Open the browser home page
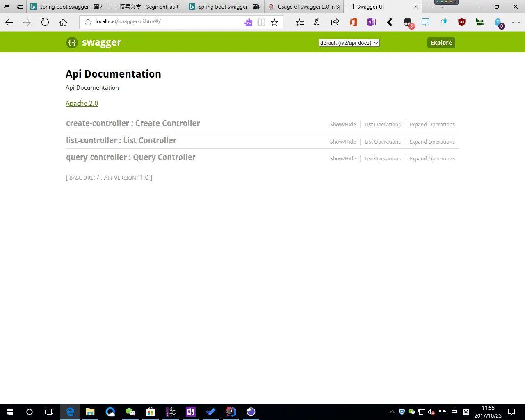Screen dimensions: 525x420 pyautogui.click(x=63, y=23)
